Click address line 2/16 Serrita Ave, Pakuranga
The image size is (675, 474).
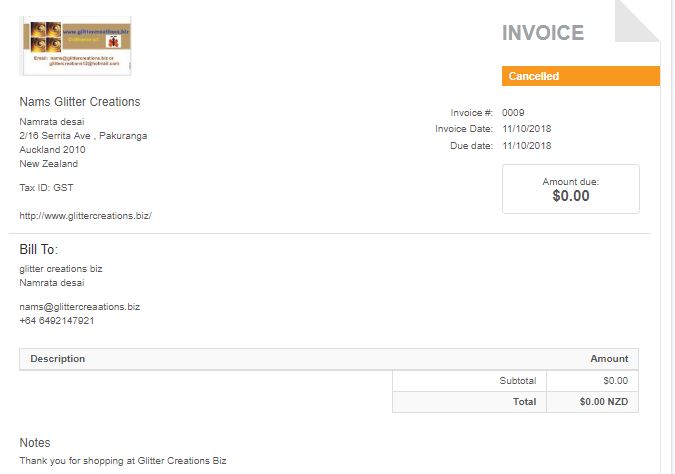(83, 136)
